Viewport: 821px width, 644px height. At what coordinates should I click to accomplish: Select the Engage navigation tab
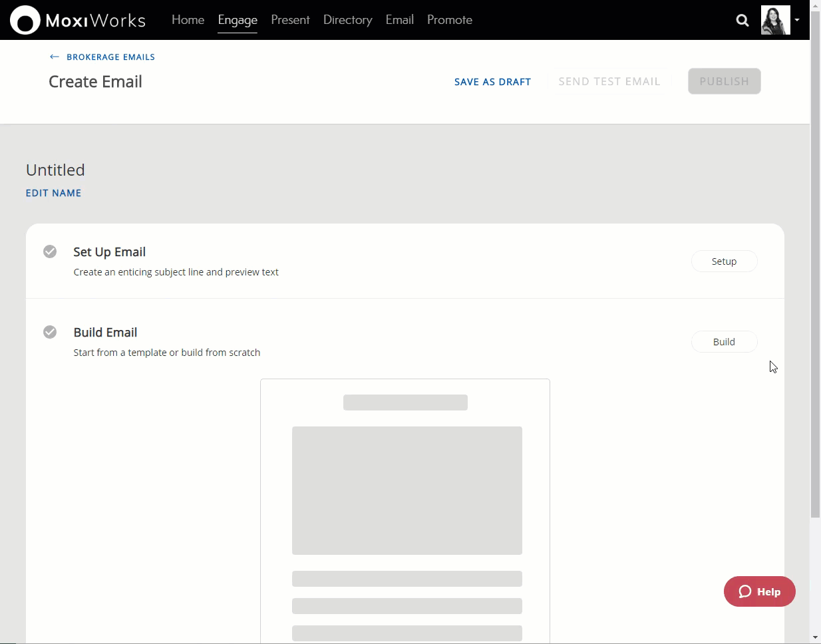[238, 20]
